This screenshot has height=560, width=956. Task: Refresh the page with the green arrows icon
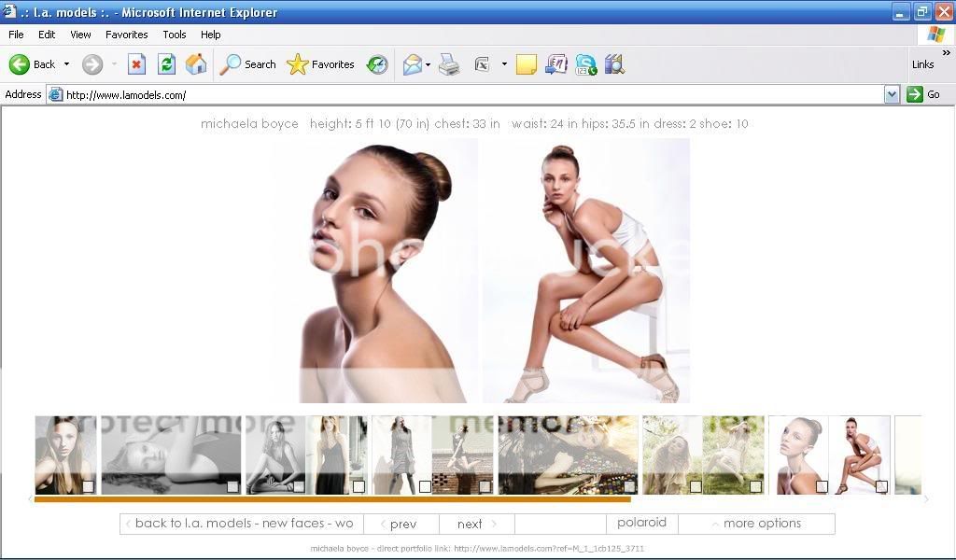tap(166, 64)
